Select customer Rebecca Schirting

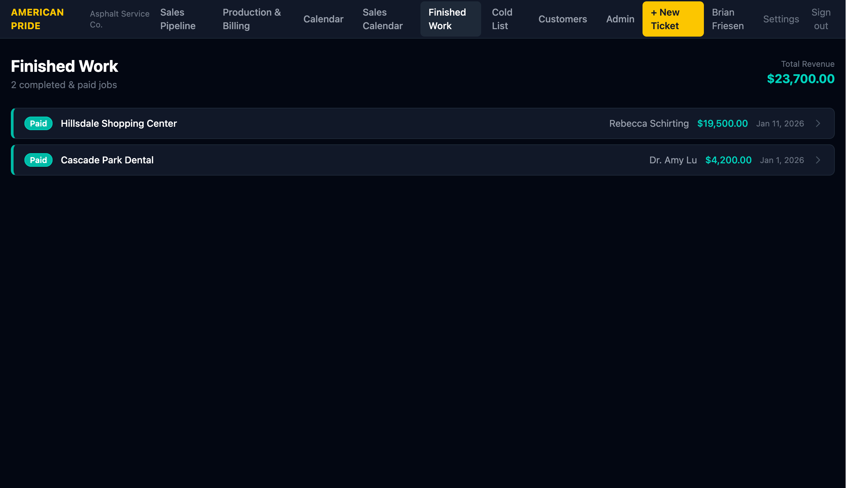[x=649, y=123]
